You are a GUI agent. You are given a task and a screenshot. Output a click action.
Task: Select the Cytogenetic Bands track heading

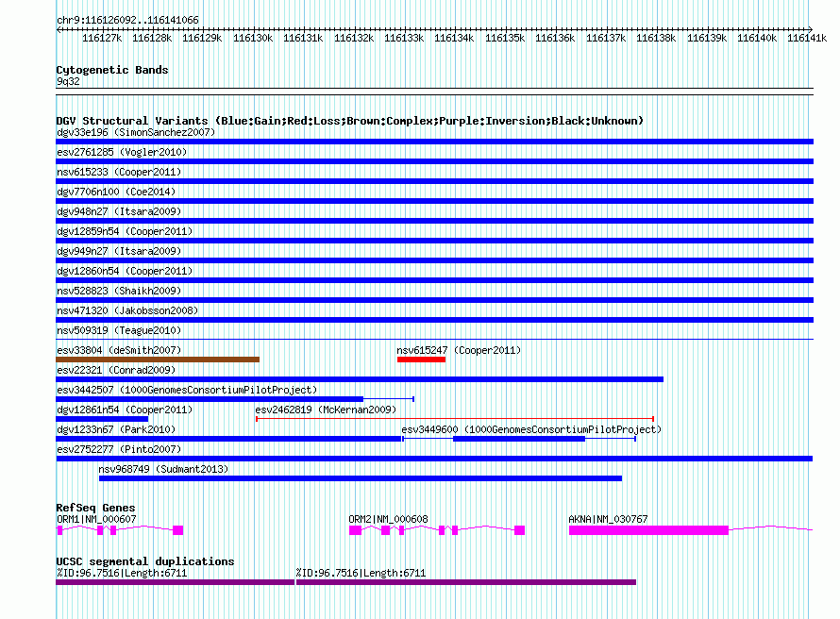click(x=112, y=70)
